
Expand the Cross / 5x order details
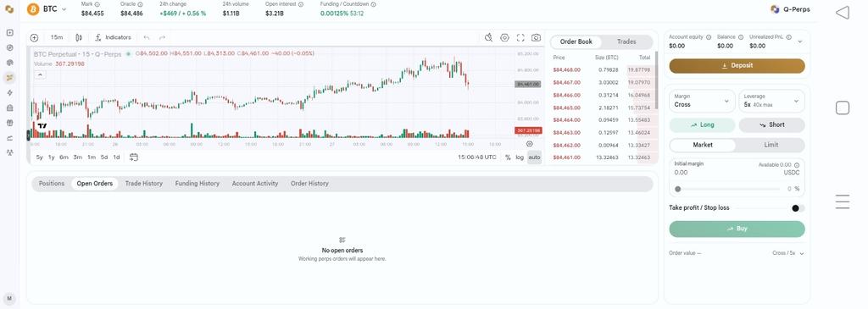tap(788, 253)
